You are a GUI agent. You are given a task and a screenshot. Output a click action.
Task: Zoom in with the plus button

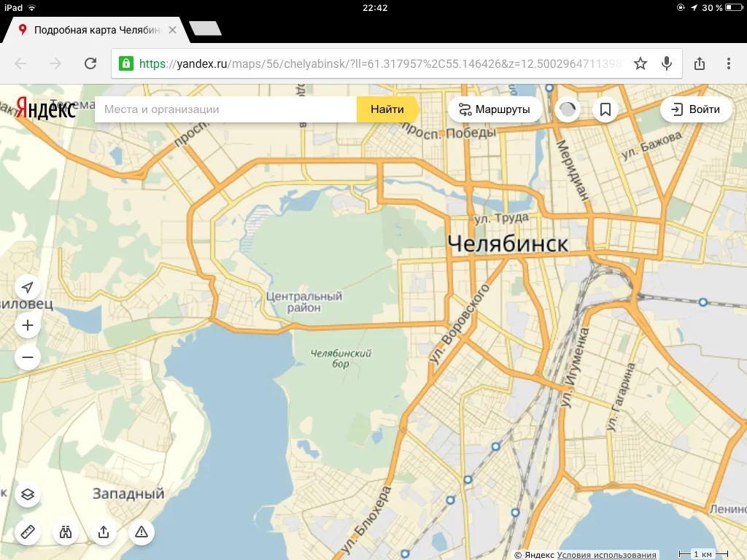[x=28, y=325]
